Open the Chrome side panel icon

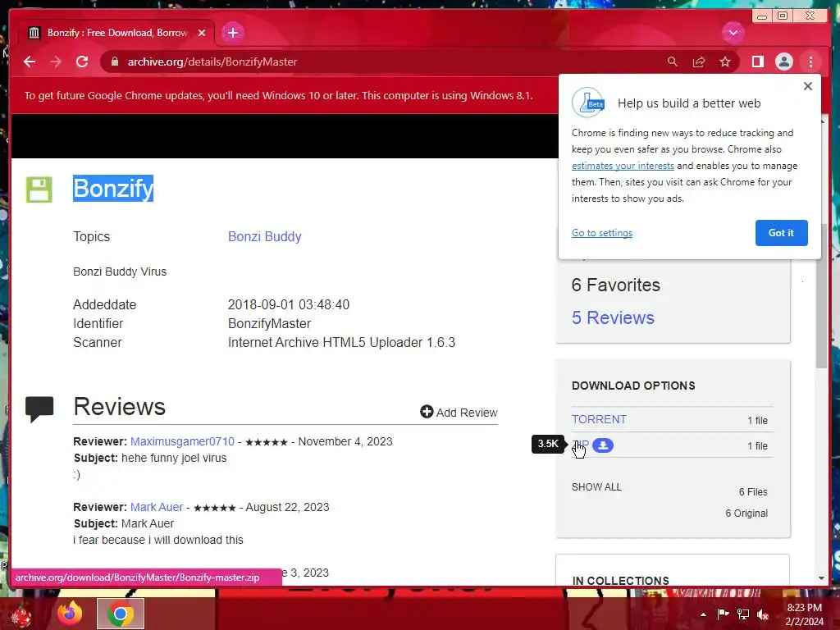[757, 62]
